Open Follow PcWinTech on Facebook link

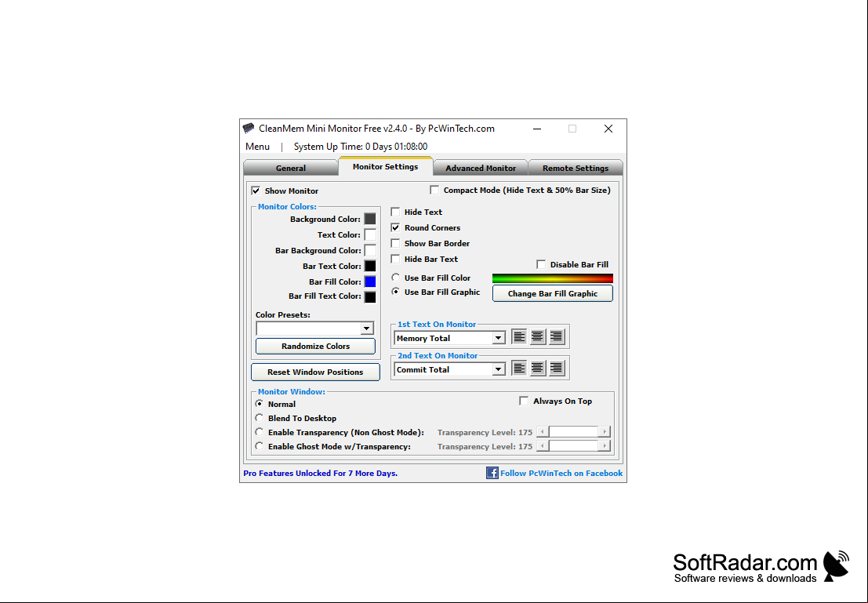[561, 474]
